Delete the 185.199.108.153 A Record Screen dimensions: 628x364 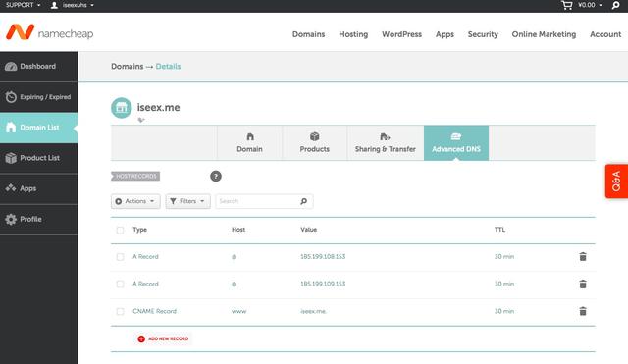tap(583, 257)
